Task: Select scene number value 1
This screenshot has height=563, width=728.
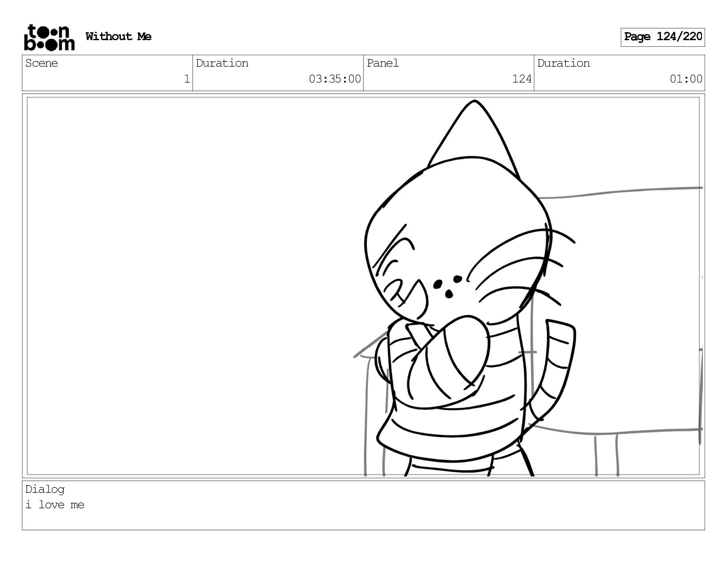Action: coord(187,79)
